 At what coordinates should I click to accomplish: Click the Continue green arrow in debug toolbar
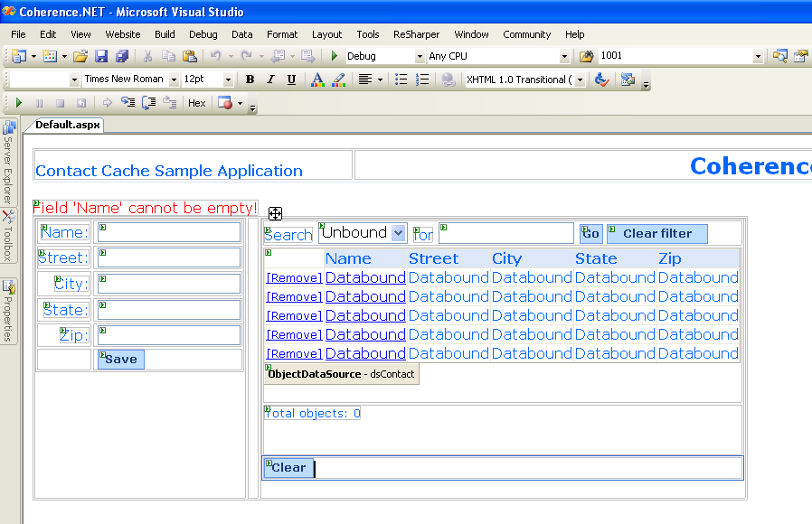[19, 103]
